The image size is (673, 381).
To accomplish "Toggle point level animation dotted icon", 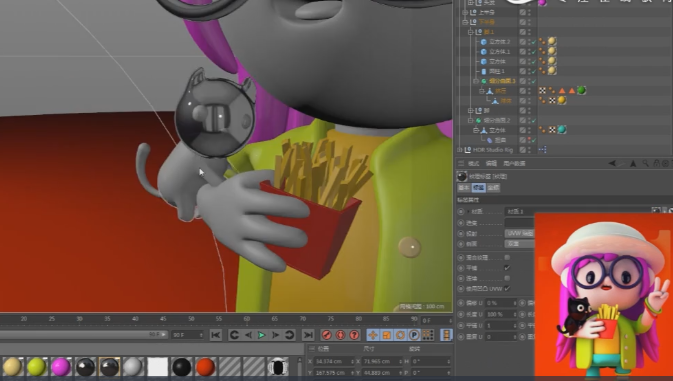I will [x=427, y=335].
